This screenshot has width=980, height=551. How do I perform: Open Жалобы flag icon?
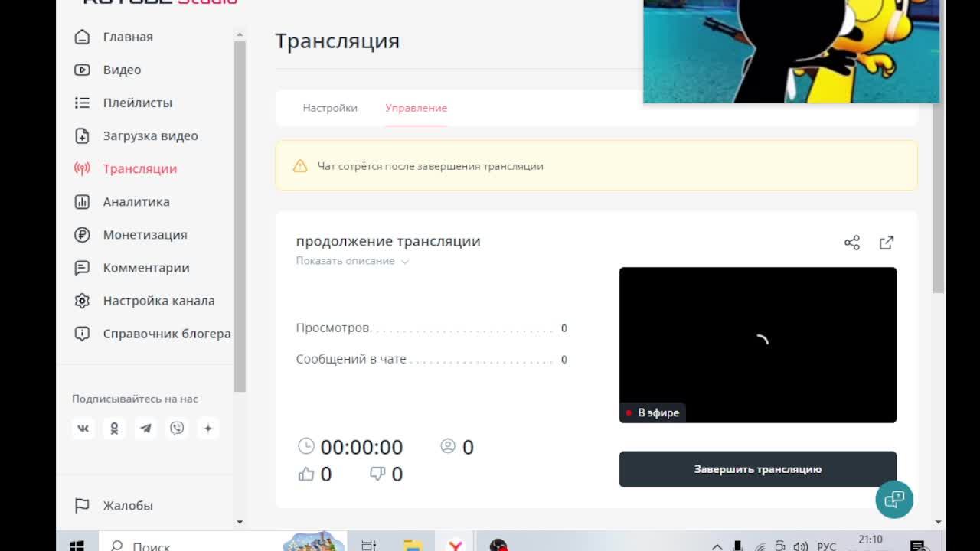point(82,506)
